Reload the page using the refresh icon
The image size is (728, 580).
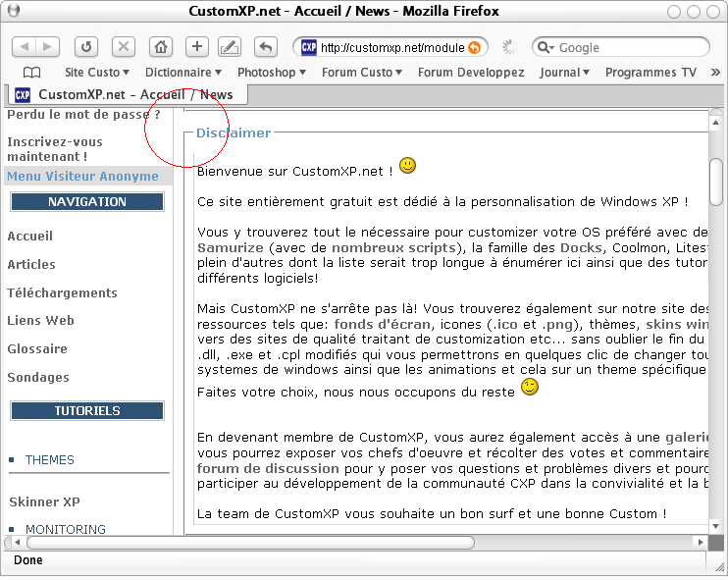pyautogui.click(x=86, y=46)
